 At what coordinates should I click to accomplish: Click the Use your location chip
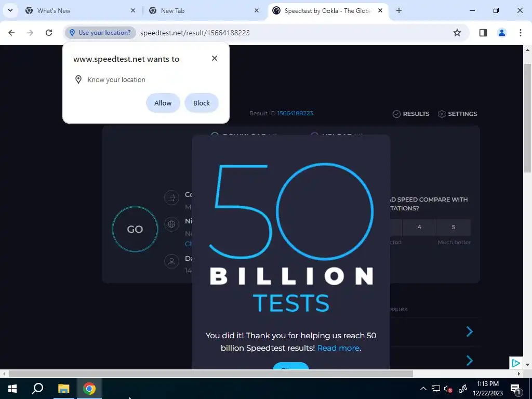100,33
